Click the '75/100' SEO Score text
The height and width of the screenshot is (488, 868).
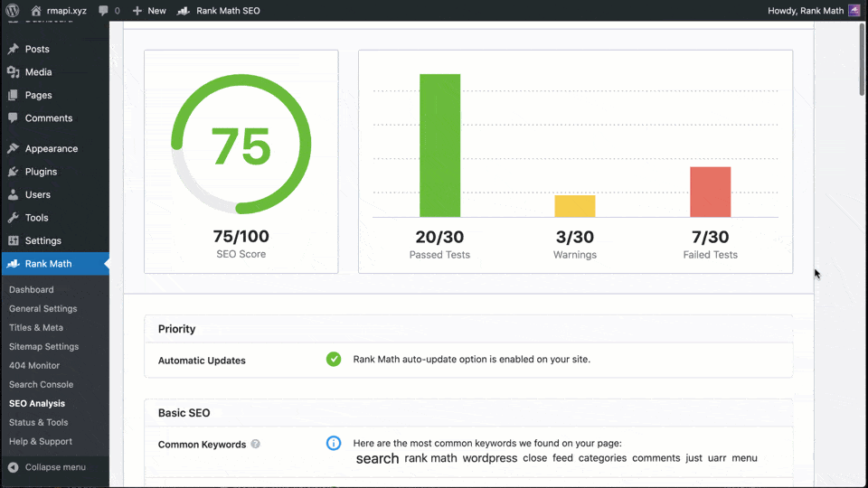pyautogui.click(x=241, y=236)
